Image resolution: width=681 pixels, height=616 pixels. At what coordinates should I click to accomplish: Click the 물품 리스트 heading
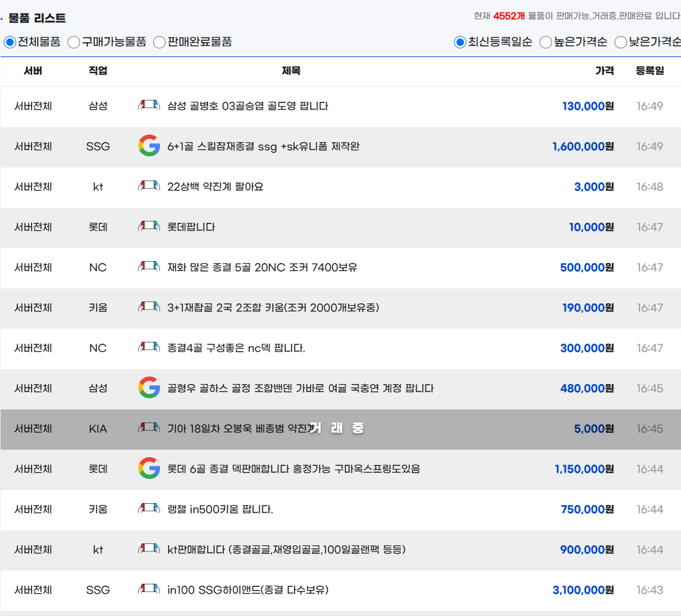pos(37,18)
